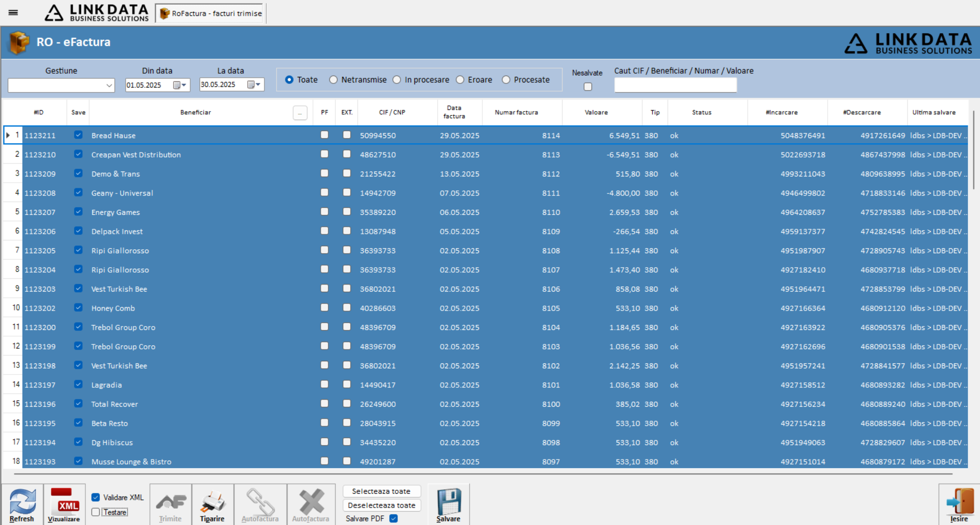The image size is (980, 525).
Task: Expand the Gestiune dropdown
Action: 109,85
